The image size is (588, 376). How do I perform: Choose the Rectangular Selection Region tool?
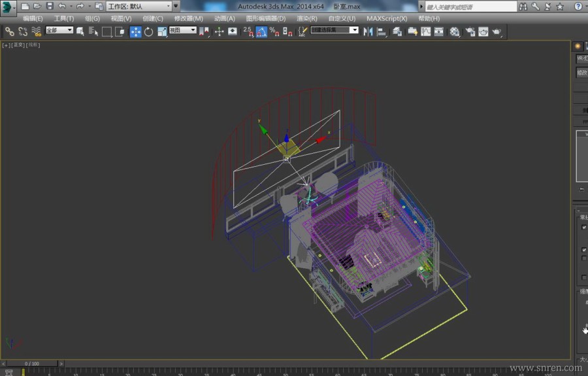pos(107,32)
